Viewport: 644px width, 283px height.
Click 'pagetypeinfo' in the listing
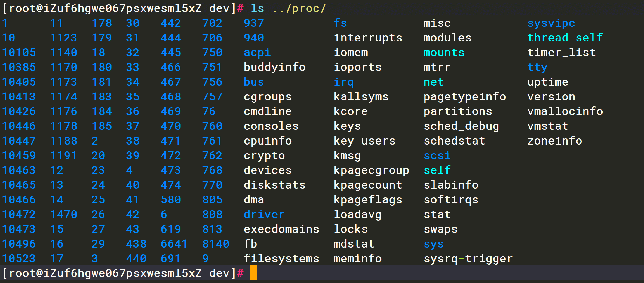point(465,97)
